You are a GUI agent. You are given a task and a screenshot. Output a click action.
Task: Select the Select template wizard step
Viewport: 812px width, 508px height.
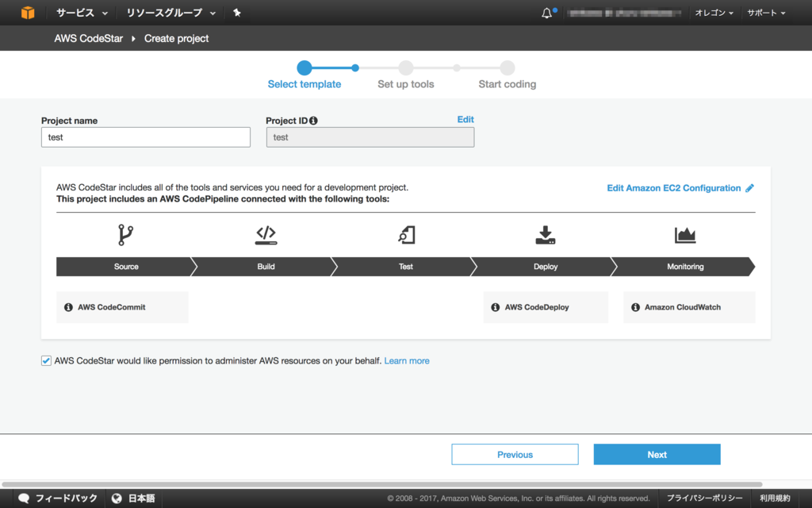tap(304, 84)
